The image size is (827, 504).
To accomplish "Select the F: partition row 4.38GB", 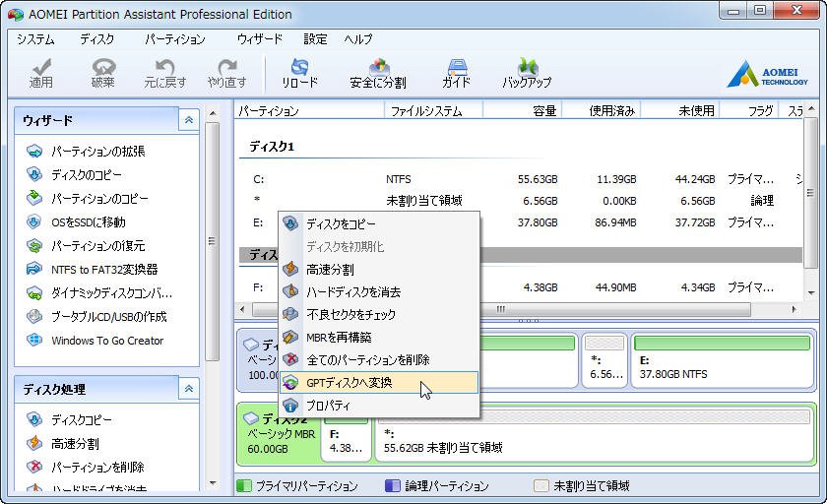I will 520,287.
